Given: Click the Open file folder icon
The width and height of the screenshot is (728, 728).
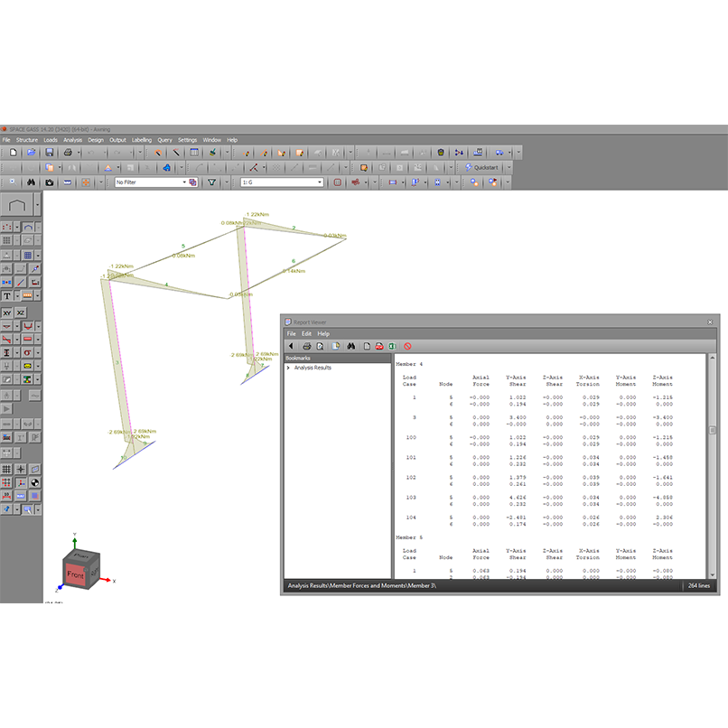Looking at the screenshot, I should (x=31, y=153).
